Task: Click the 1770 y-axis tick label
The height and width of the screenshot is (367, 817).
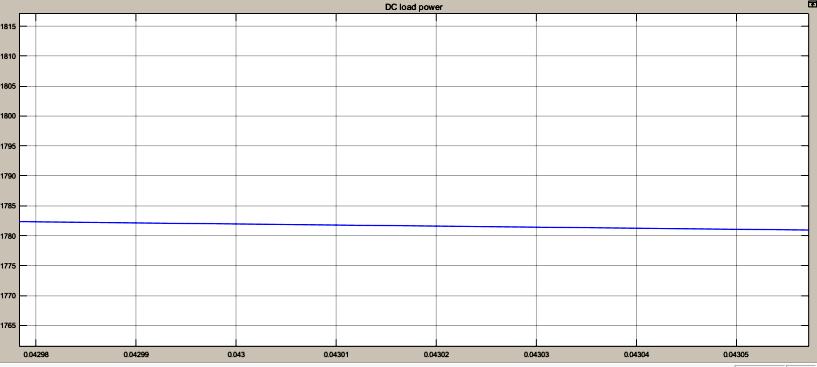Action: coord(8,296)
